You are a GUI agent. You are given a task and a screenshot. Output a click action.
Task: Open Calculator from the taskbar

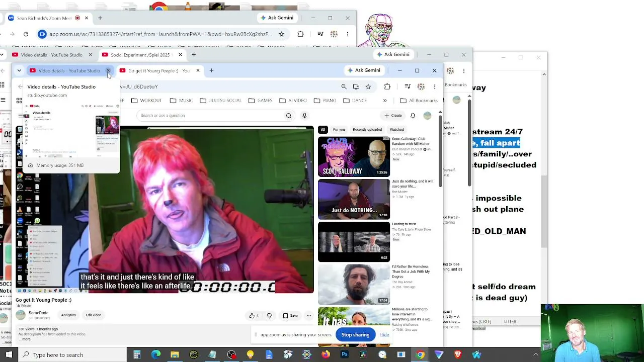(x=137, y=355)
